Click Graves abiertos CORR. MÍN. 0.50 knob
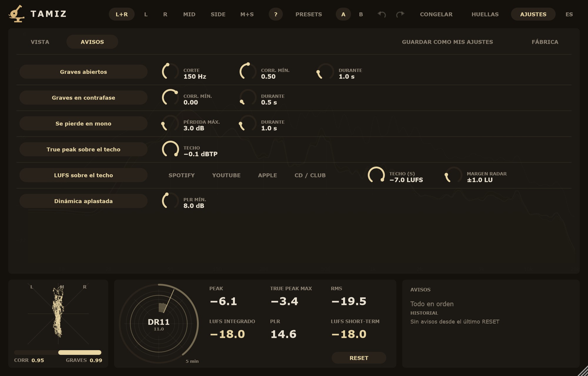The image size is (588, 376). 248,71
